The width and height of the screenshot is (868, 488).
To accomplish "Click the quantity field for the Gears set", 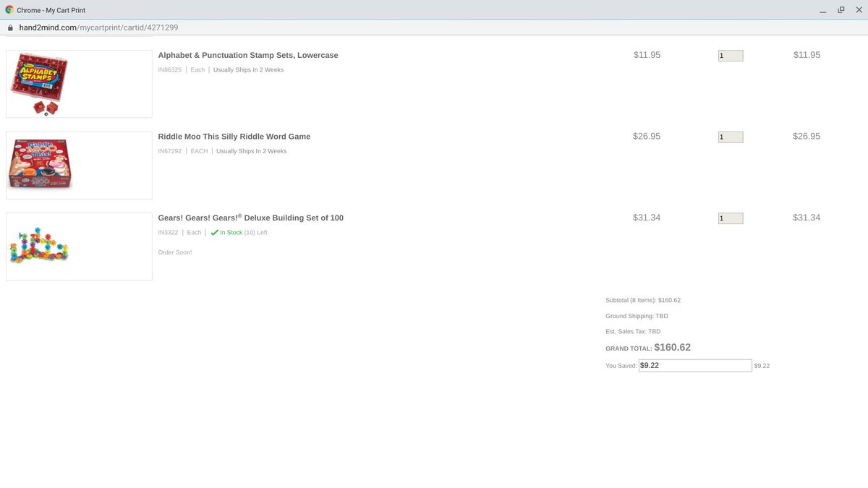I will (x=730, y=218).
